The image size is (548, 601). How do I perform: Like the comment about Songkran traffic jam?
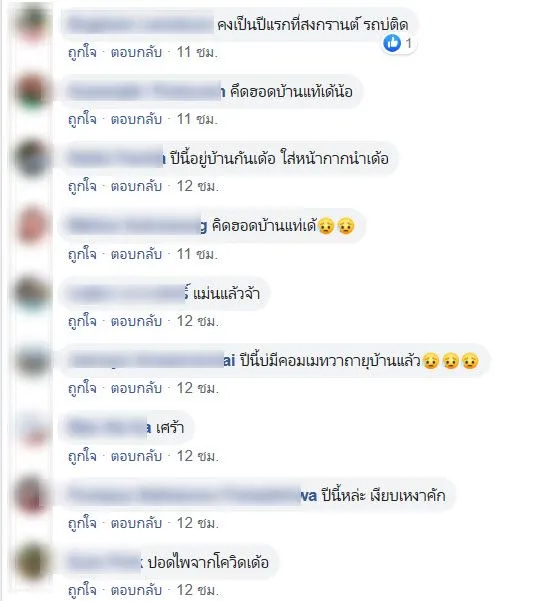(82, 53)
